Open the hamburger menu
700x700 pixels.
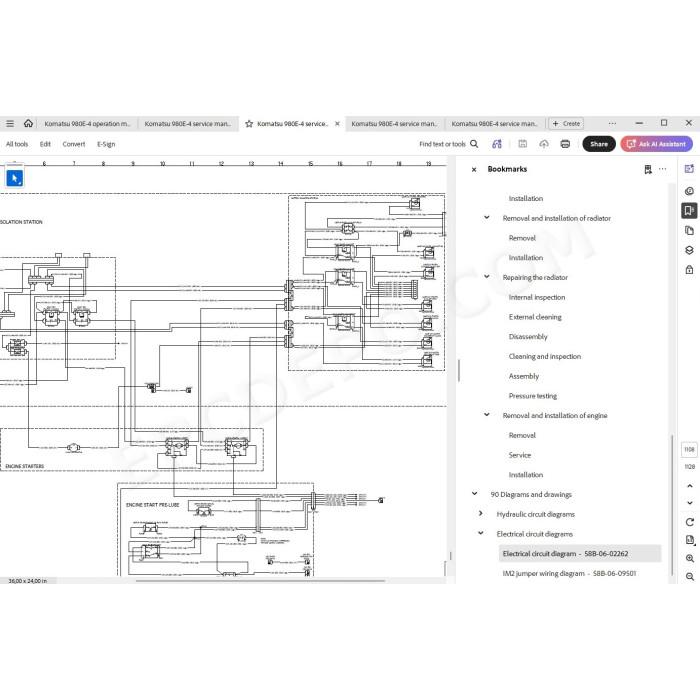click(x=10, y=124)
